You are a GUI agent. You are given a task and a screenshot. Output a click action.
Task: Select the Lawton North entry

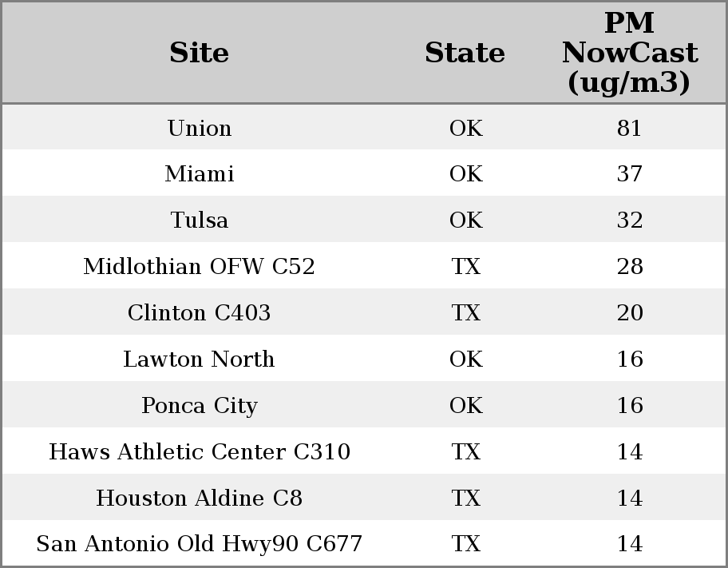click(200, 359)
